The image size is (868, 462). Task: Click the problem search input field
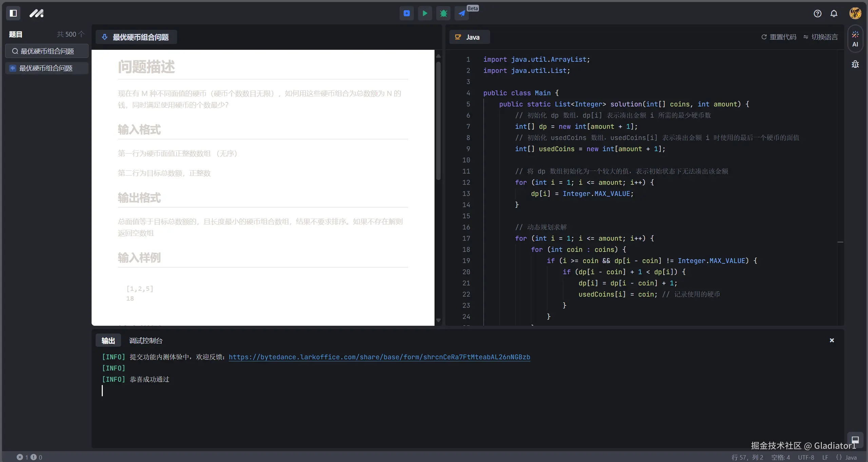point(47,51)
